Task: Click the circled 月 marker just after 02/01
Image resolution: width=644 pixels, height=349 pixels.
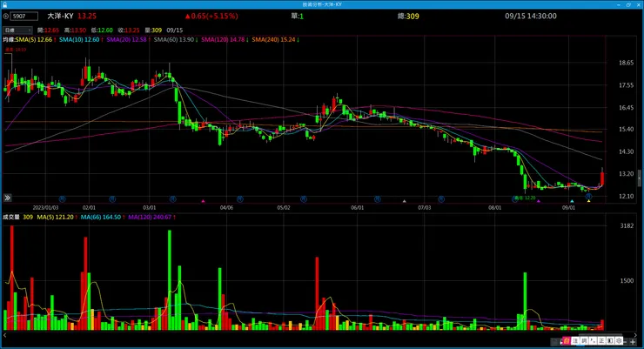Action: [112, 199]
